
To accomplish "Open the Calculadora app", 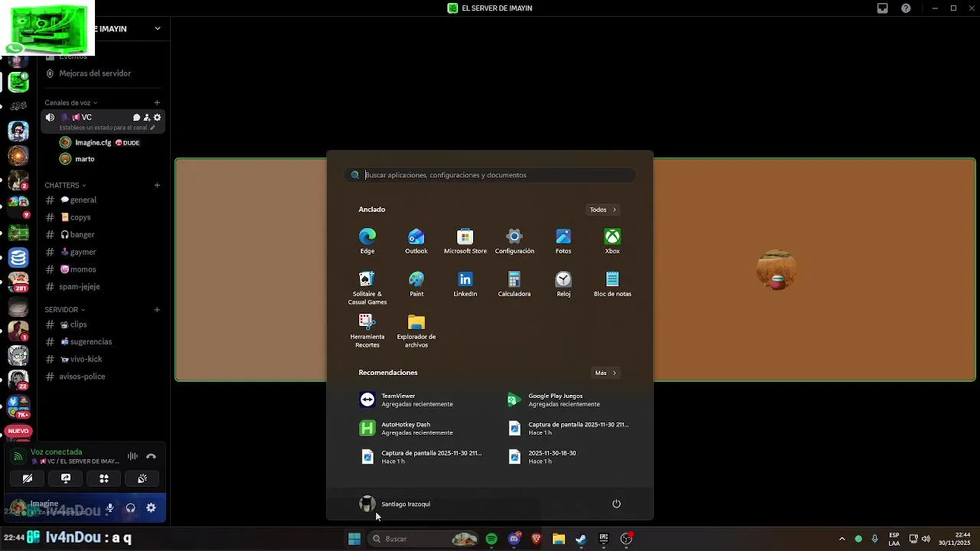I will click(514, 283).
